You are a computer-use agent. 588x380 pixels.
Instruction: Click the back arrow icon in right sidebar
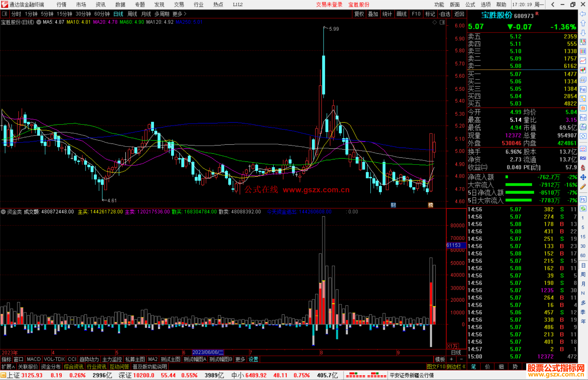click(x=583, y=14)
